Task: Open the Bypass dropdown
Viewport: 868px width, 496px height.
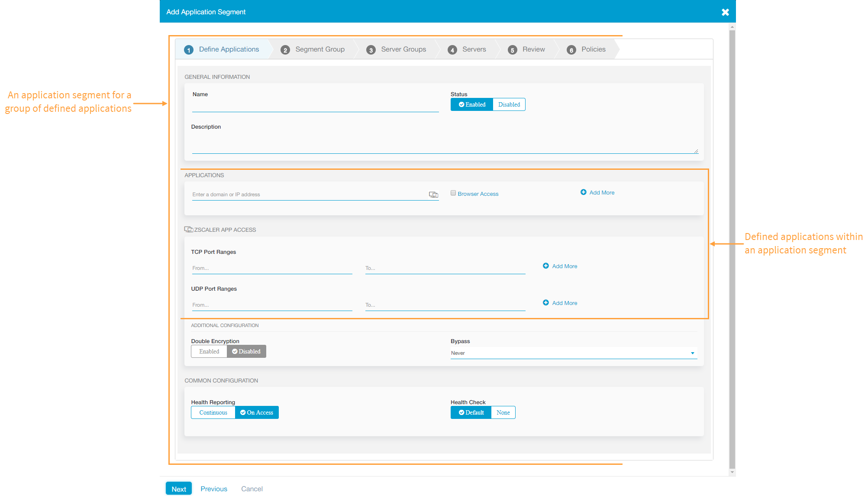Action: 573,353
